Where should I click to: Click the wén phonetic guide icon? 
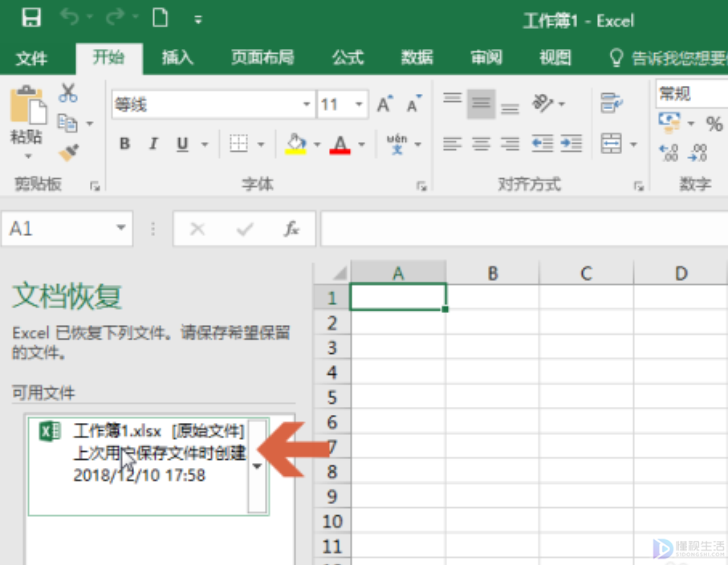397,144
